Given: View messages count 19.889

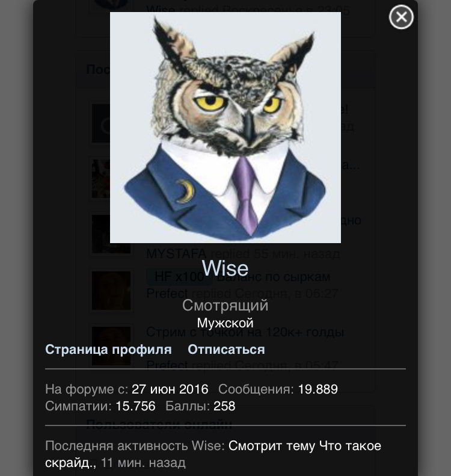Looking at the screenshot, I should (x=318, y=389).
